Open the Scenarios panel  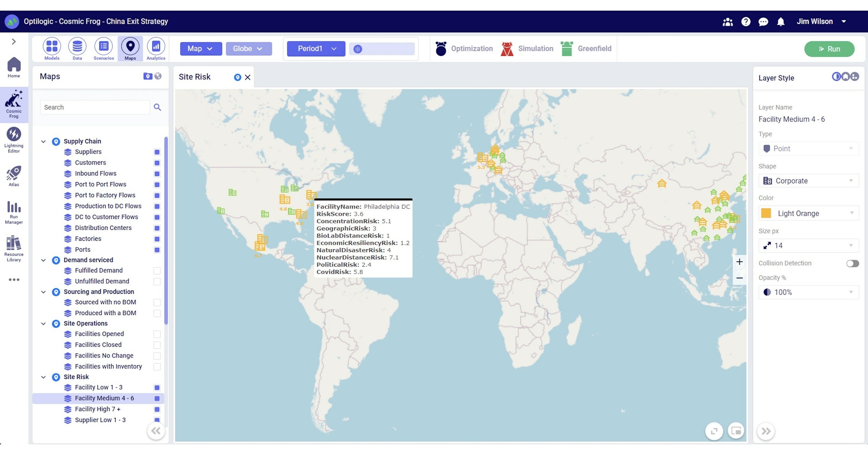tap(104, 48)
